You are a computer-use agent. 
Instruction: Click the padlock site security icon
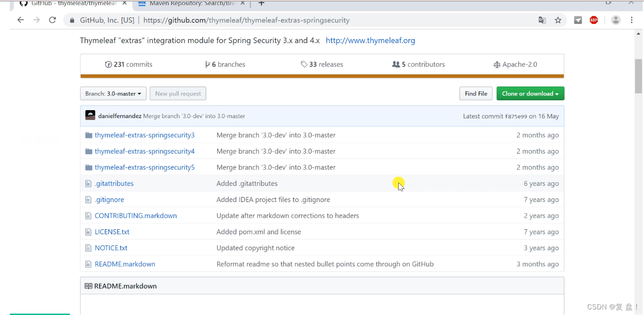[72, 20]
